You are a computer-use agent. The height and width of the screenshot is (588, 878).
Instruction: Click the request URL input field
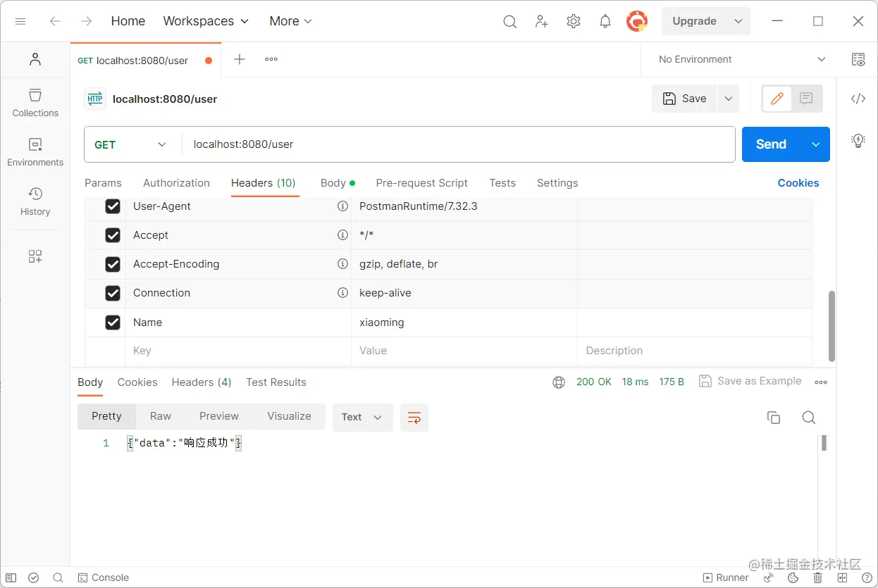coord(458,144)
